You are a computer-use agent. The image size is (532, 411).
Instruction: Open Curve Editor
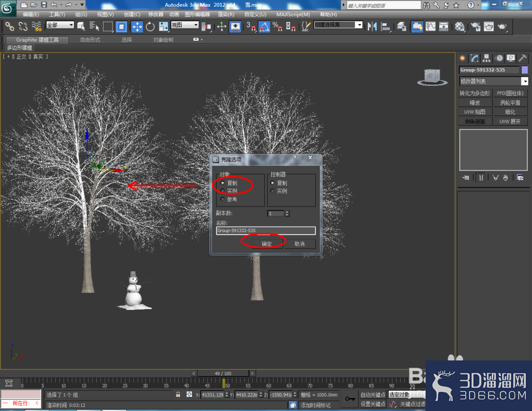[430, 27]
